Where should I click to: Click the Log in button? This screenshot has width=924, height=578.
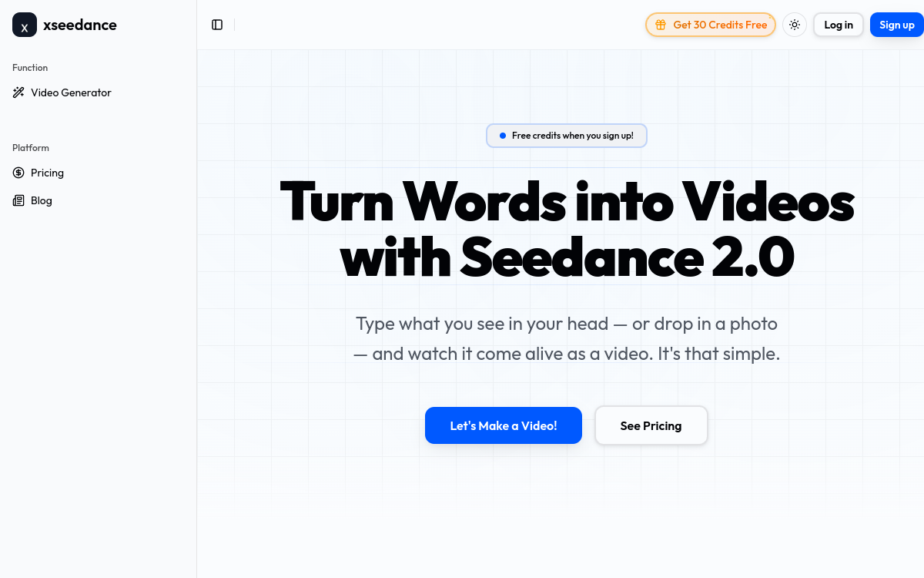(839, 25)
